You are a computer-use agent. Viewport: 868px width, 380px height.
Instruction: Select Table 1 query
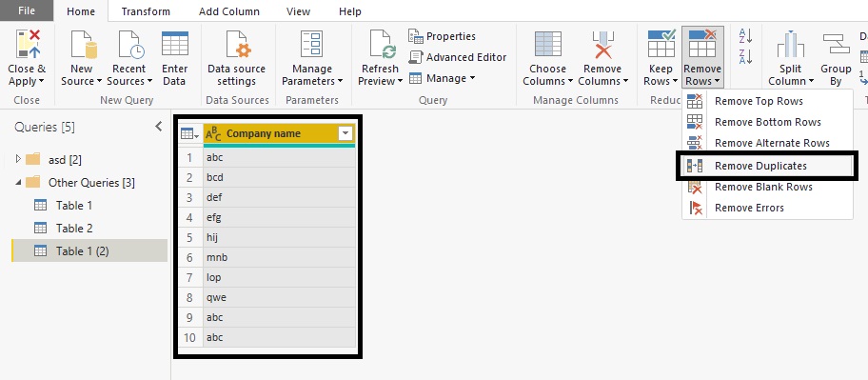[x=73, y=206]
